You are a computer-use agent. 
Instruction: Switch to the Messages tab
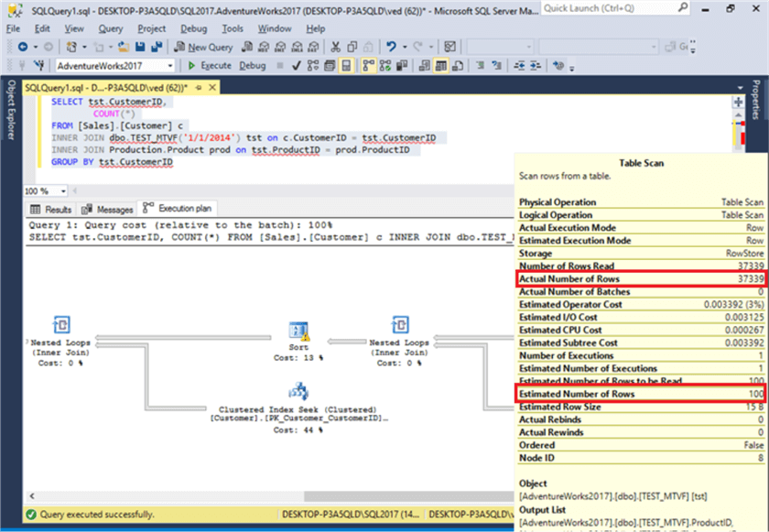108,210
